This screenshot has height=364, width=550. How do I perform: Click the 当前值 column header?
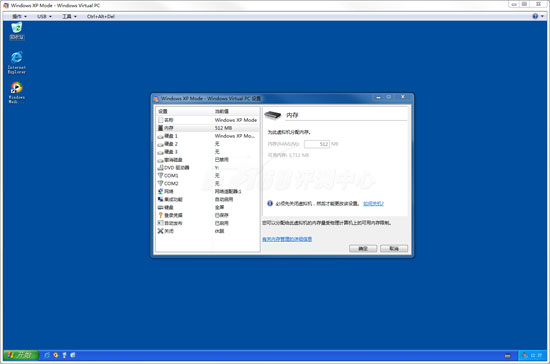point(236,111)
